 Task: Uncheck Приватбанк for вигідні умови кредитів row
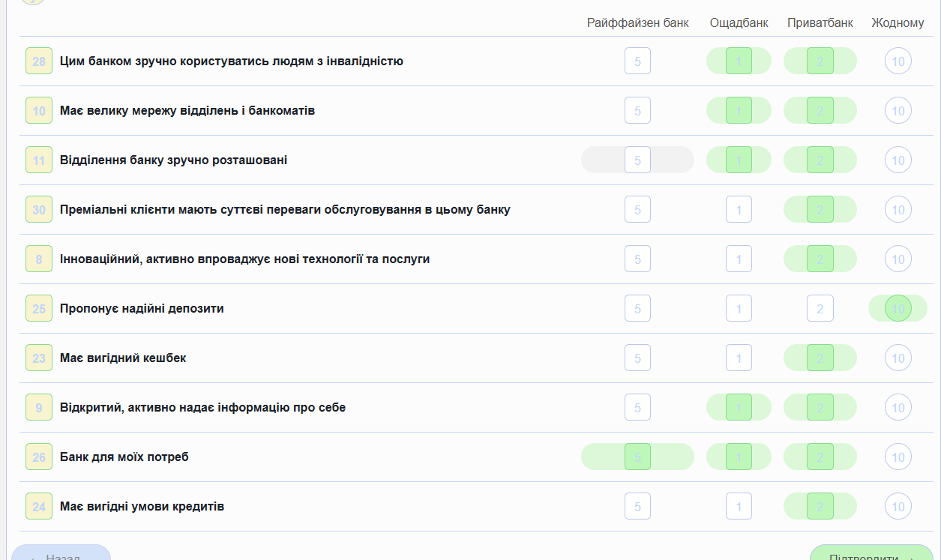pos(820,506)
